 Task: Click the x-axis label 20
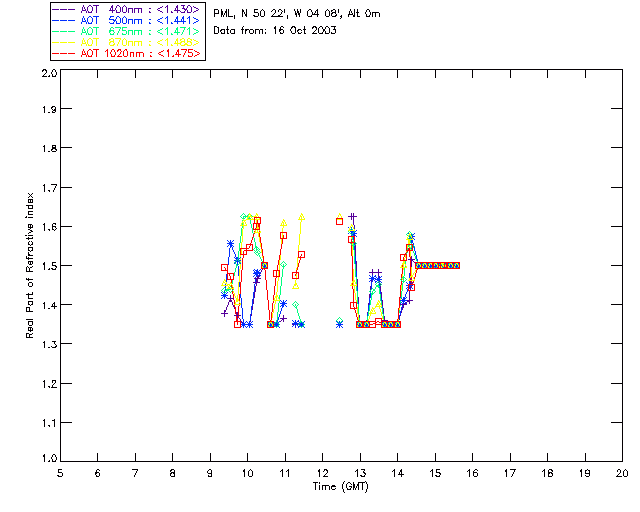tap(622, 473)
